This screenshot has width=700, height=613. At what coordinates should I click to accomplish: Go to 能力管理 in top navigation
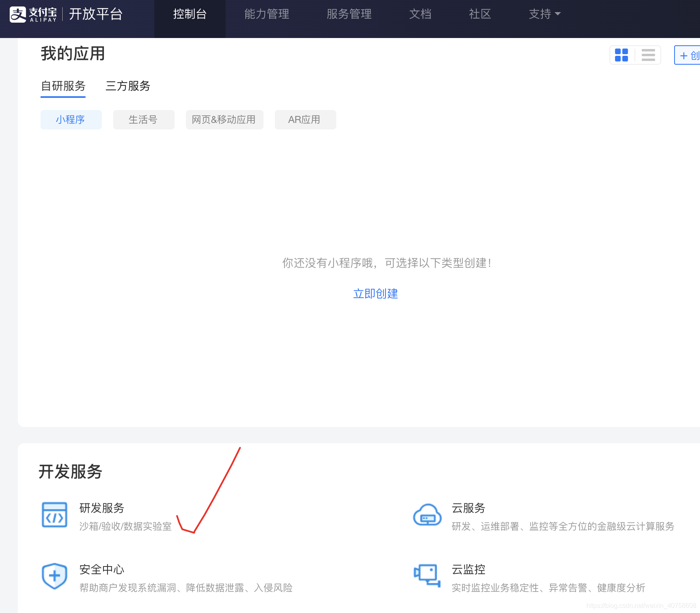coord(267,14)
